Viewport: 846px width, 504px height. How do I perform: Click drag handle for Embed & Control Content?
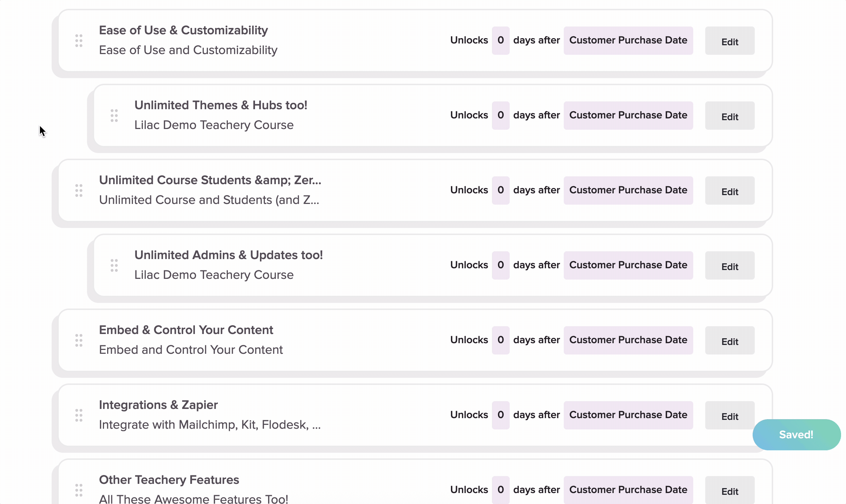coord(79,340)
